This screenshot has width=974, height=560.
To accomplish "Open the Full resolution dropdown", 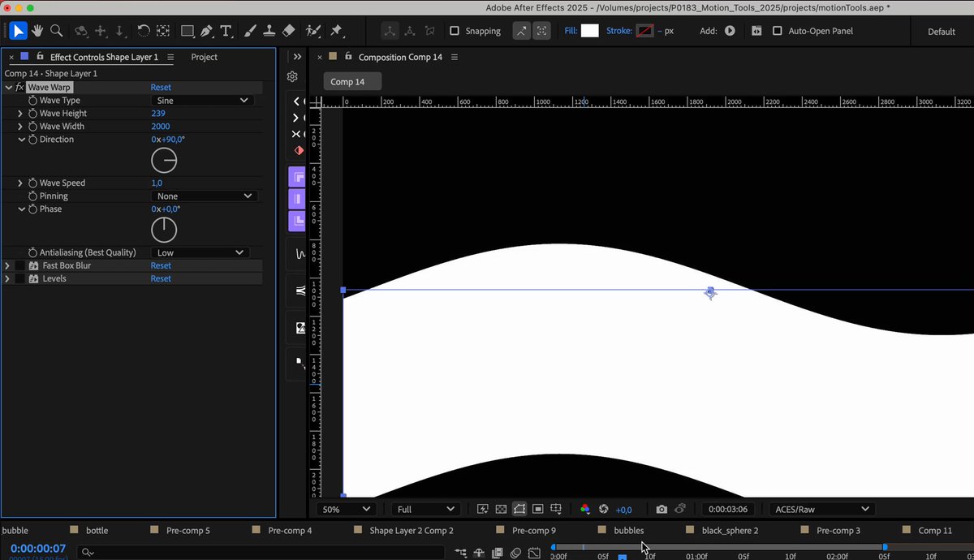I will [425, 509].
